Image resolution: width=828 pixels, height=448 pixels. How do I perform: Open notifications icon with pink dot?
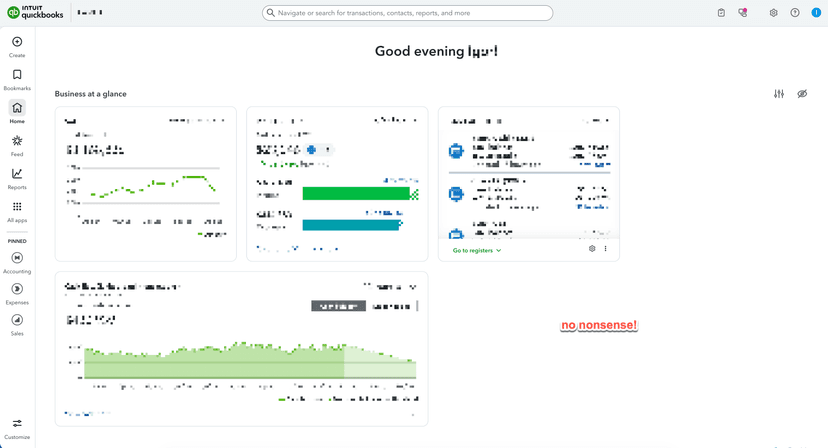tap(743, 13)
